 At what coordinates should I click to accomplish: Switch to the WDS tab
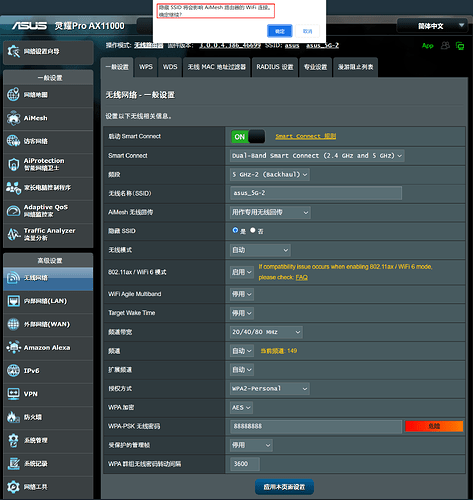pyautogui.click(x=170, y=67)
